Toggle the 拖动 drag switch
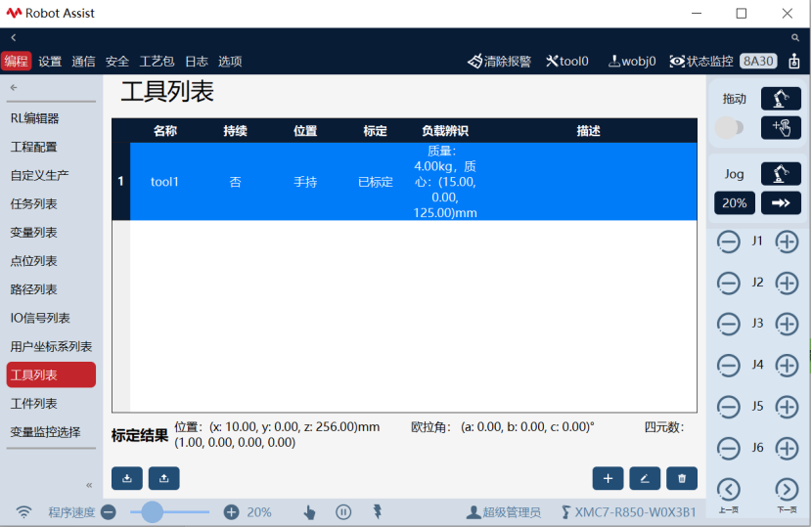Viewport: 812px width, 527px height. pos(729,127)
